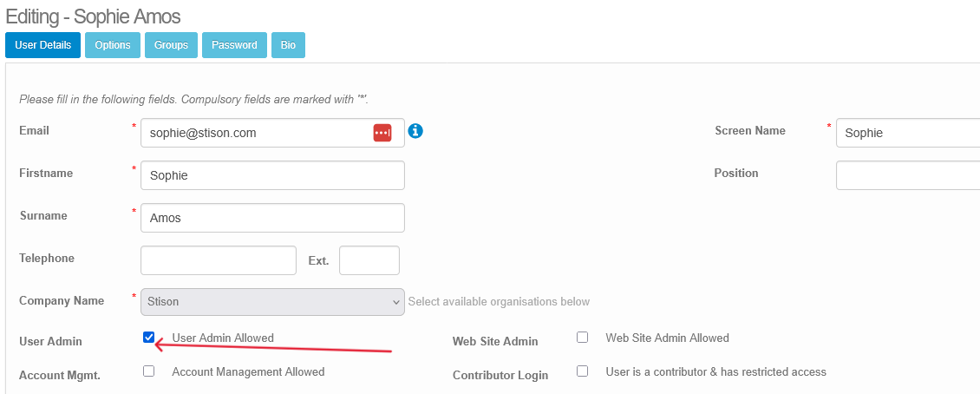The height and width of the screenshot is (394, 980).
Task: Open the Groups tab
Action: click(171, 45)
